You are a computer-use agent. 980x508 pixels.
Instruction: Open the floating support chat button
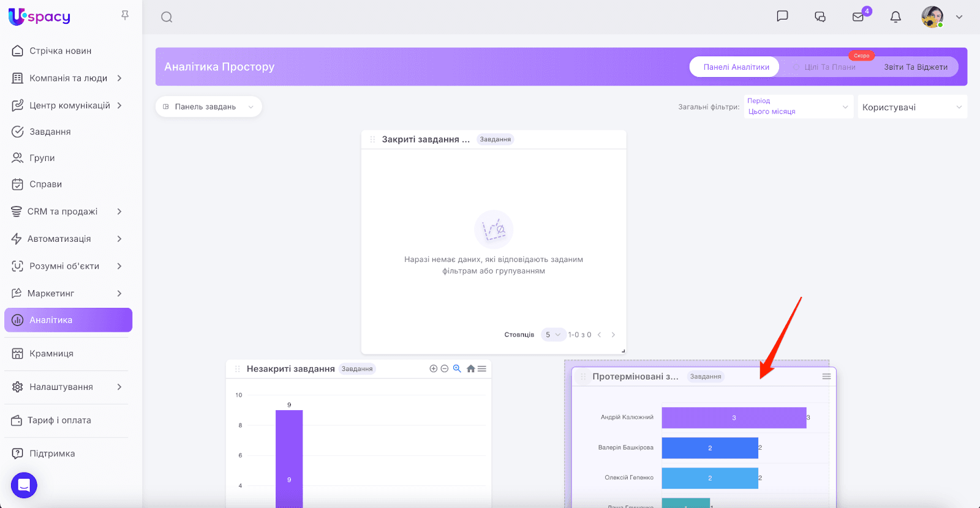click(24, 485)
